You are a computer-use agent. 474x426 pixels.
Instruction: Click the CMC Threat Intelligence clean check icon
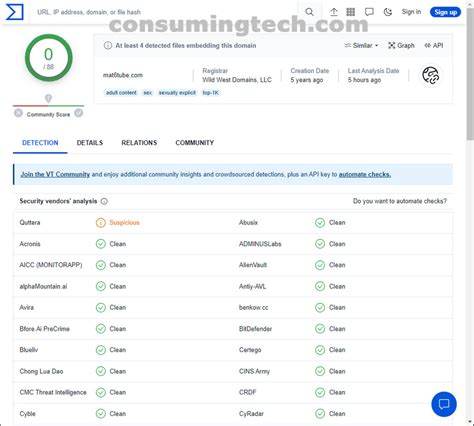click(x=101, y=392)
